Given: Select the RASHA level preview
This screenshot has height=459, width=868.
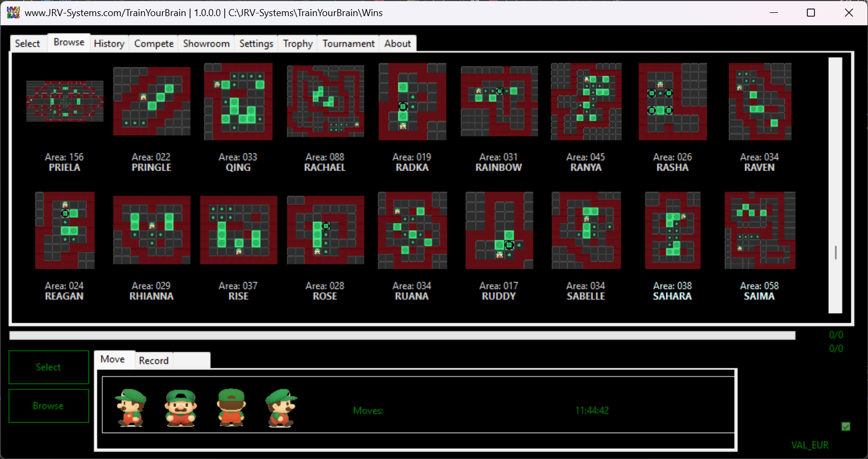Looking at the screenshot, I should pyautogui.click(x=673, y=101).
